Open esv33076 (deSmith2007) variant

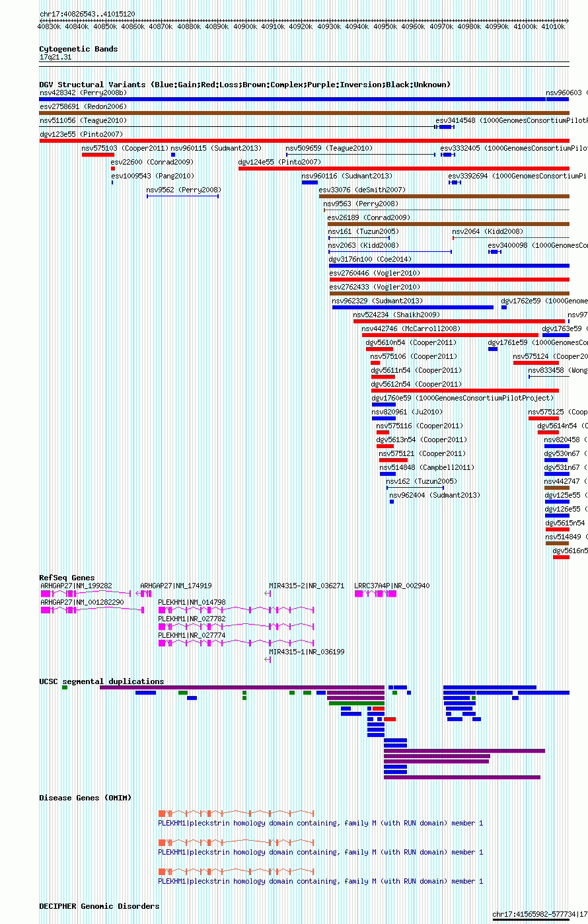coord(362,190)
